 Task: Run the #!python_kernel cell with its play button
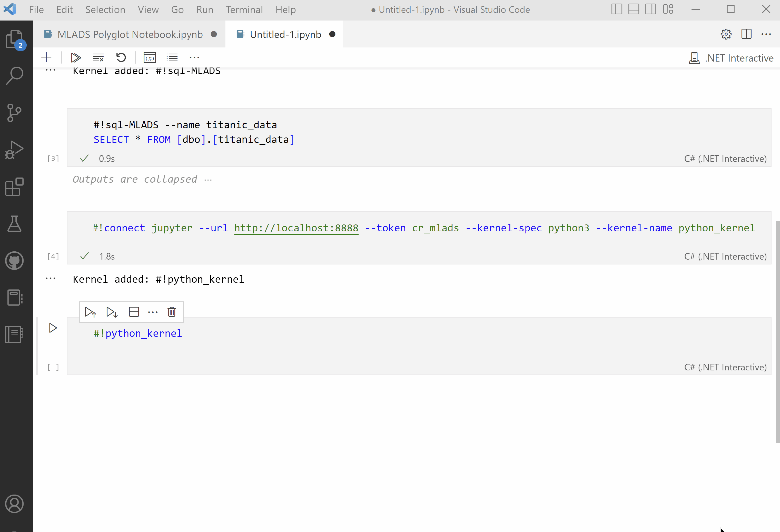tap(53, 328)
